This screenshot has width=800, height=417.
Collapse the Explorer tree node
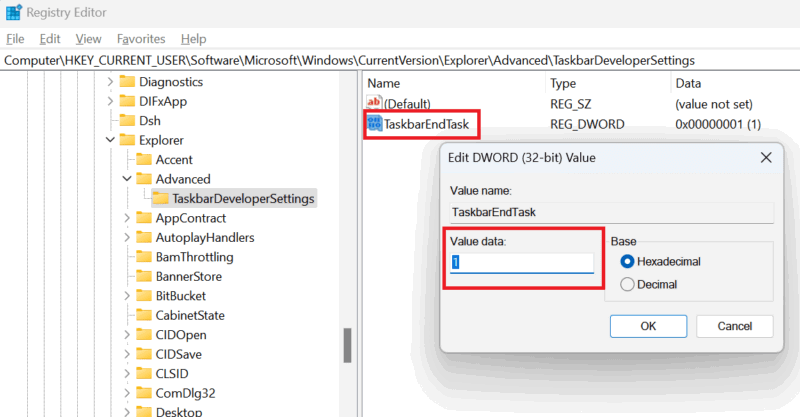(x=110, y=141)
